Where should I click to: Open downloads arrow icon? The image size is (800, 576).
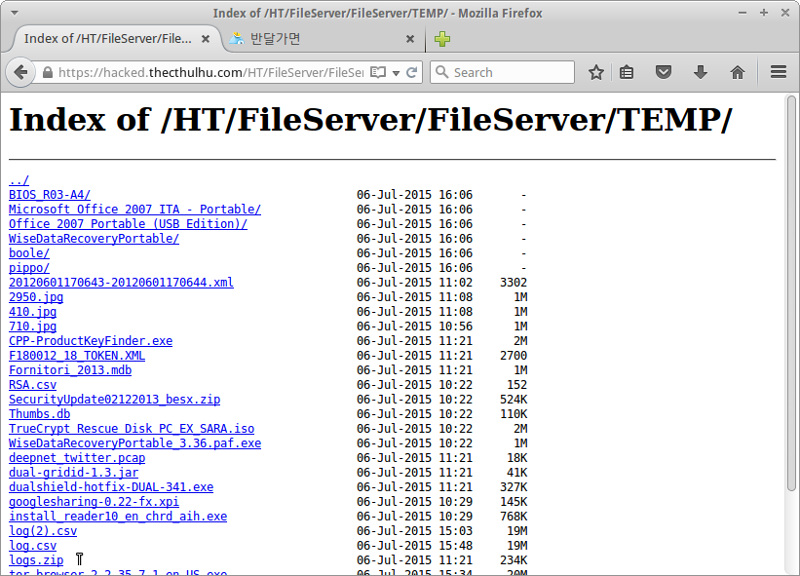(x=701, y=72)
